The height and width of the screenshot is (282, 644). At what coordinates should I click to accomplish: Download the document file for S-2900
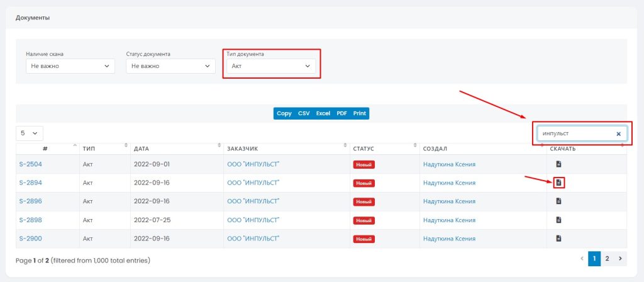[x=558, y=239]
